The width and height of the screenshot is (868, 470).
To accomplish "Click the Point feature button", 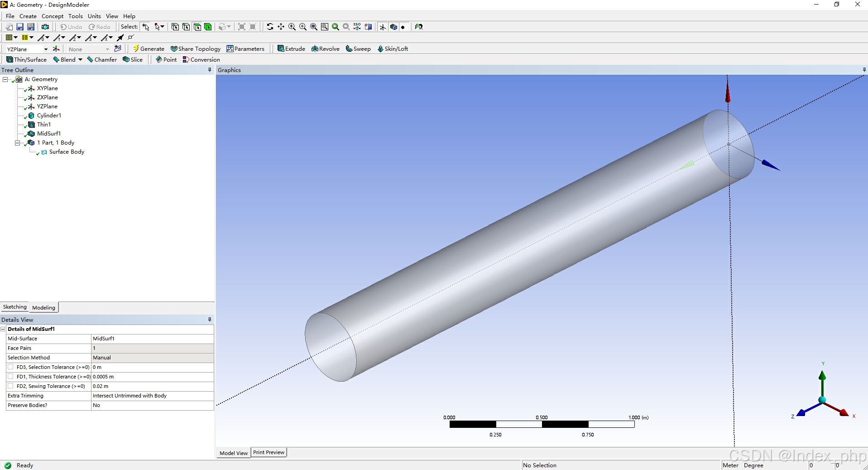I will click(x=166, y=59).
